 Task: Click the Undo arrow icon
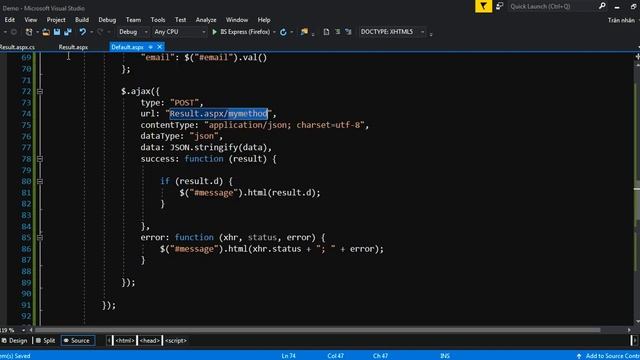click(x=82, y=32)
